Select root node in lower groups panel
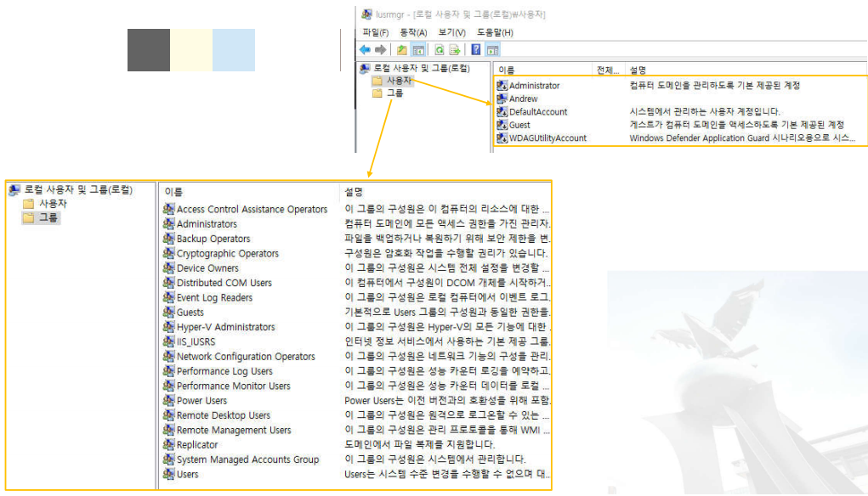The height and width of the screenshot is (496, 868). pos(71,189)
